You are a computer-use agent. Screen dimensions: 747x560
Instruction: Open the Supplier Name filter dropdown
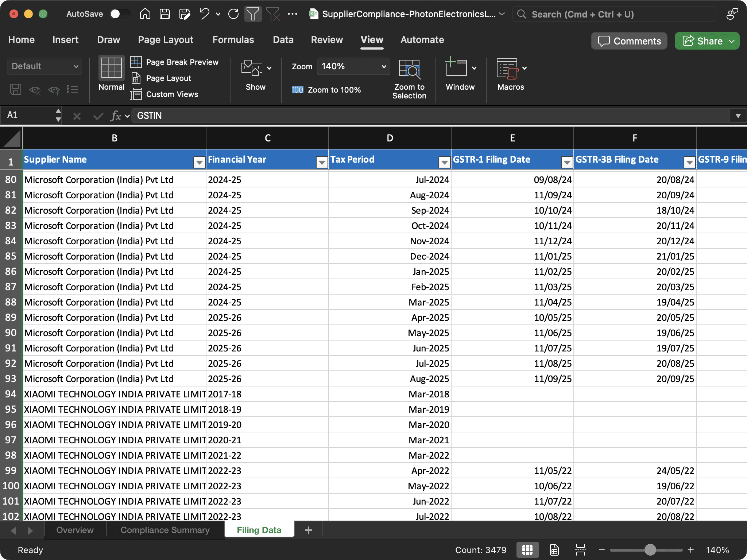[x=199, y=162]
